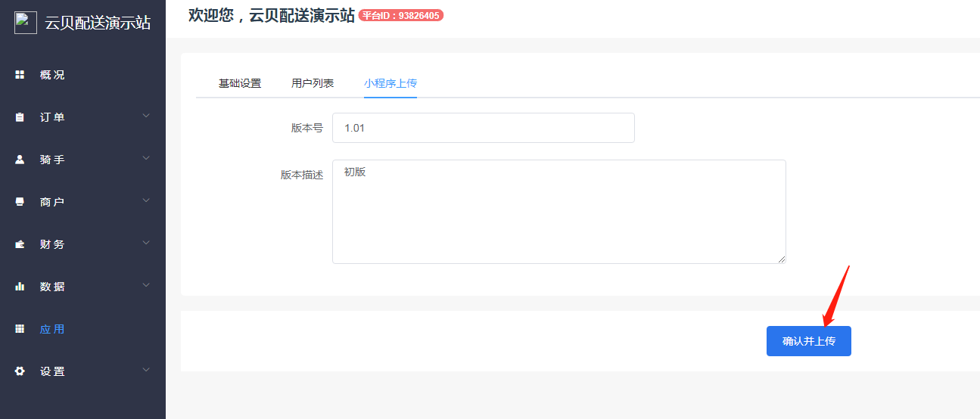The width and height of the screenshot is (980, 419).
Task: Click the 确认并上传 button
Action: click(809, 341)
